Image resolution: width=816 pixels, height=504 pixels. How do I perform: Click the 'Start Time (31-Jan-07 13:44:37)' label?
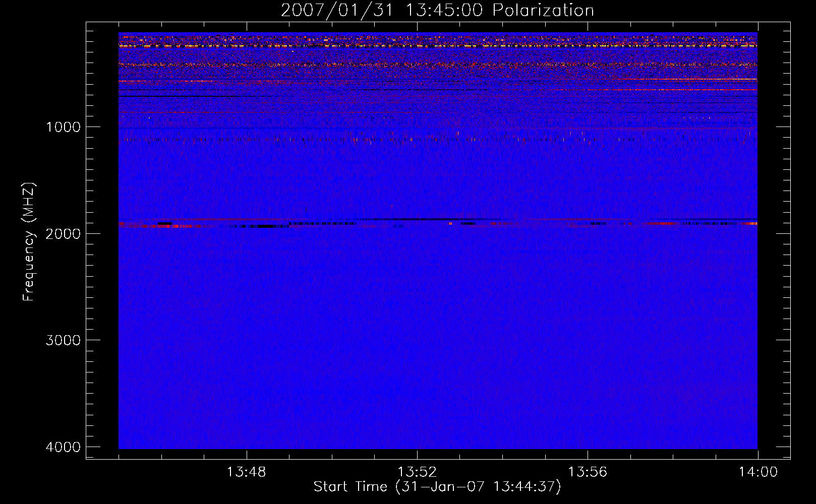(x=437, y=487)
